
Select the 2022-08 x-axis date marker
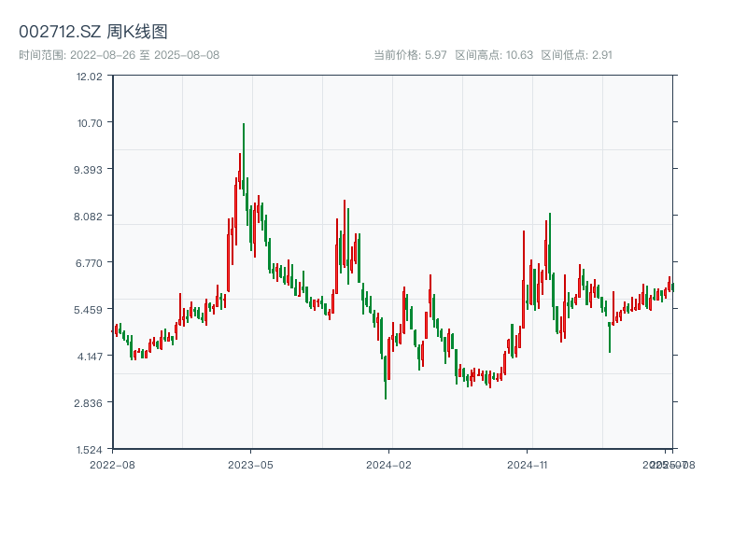(112, 464)
